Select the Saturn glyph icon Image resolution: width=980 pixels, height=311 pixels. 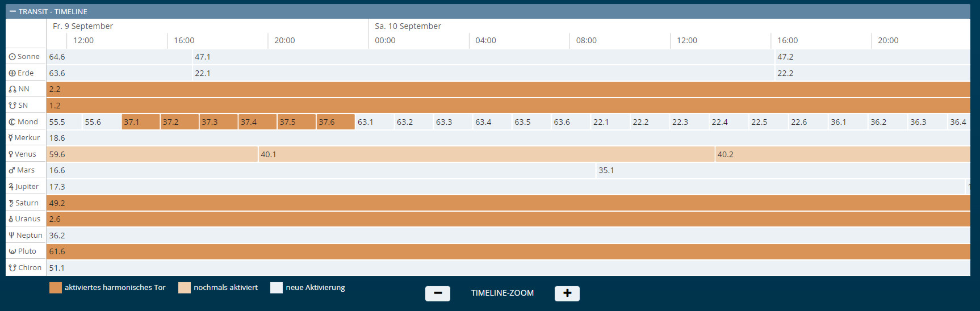coord(11,203)
